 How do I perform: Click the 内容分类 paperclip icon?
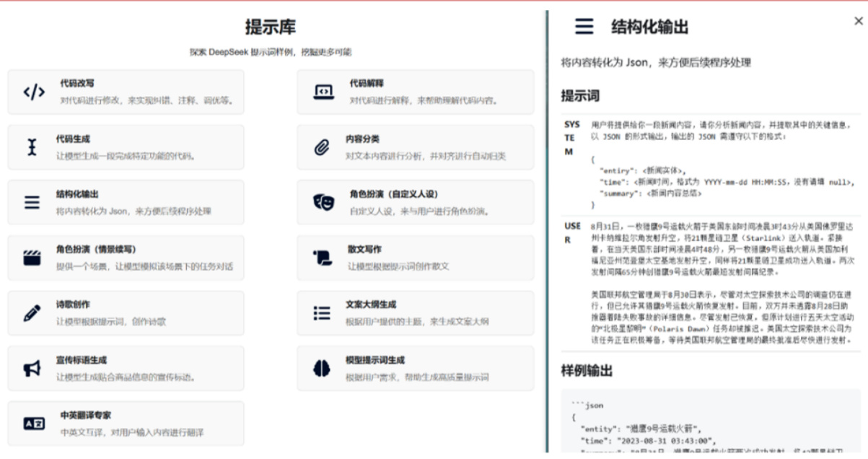pyautogui.click(x=321, y=148)
